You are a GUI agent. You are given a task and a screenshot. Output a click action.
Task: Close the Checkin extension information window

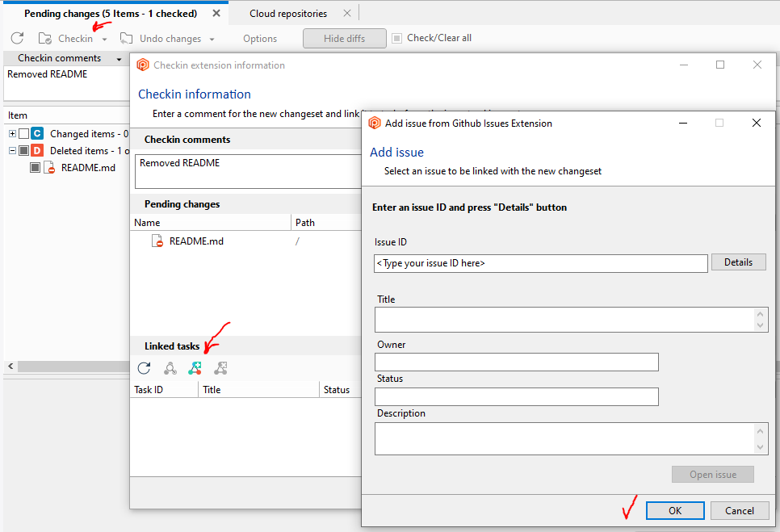point(757,65)
